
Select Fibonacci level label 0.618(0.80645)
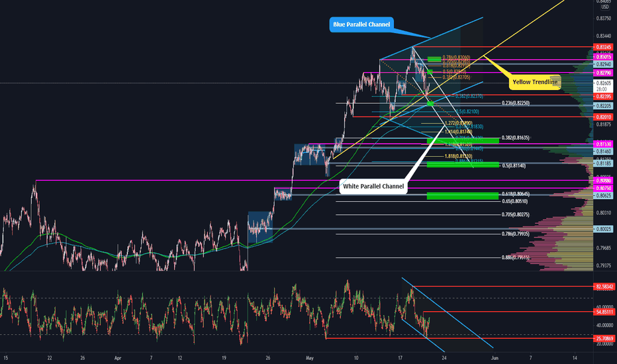516,194
